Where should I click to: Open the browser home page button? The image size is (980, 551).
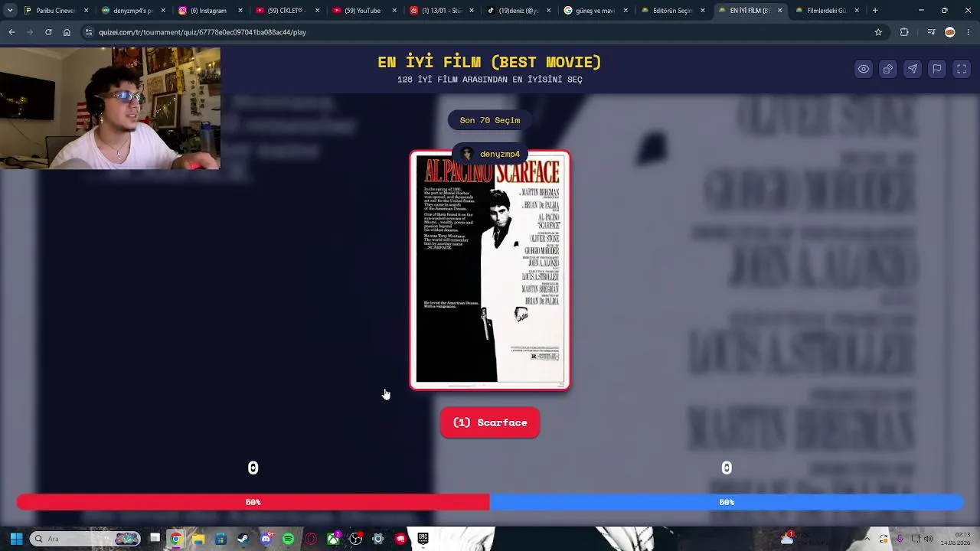(x=67, y=32)
